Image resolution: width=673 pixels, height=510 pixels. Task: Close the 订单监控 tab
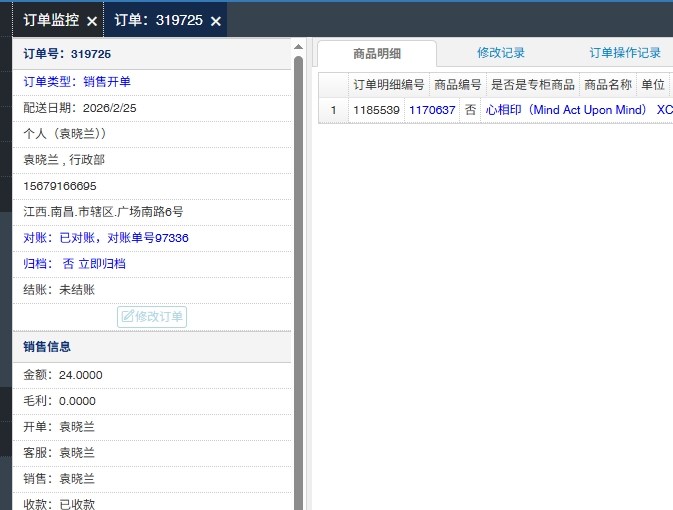(92, 21)
